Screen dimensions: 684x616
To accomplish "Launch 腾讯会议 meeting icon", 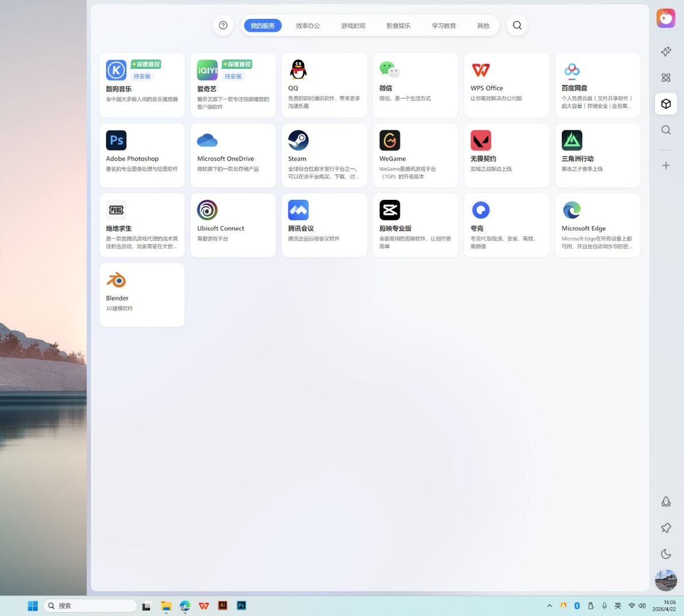I will tap(298, 210).
